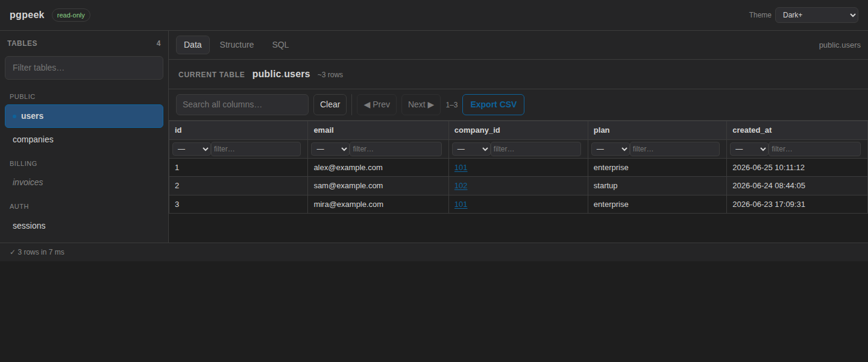This screenshot has width=868, height=362.
Task: Click the ~3 rows count label
Action: coord(330,75)
